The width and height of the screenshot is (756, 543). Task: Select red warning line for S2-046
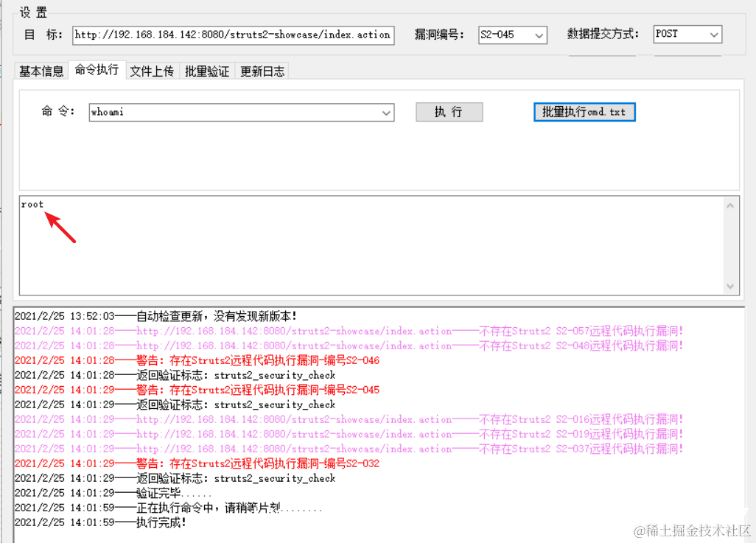coord(197,361)
